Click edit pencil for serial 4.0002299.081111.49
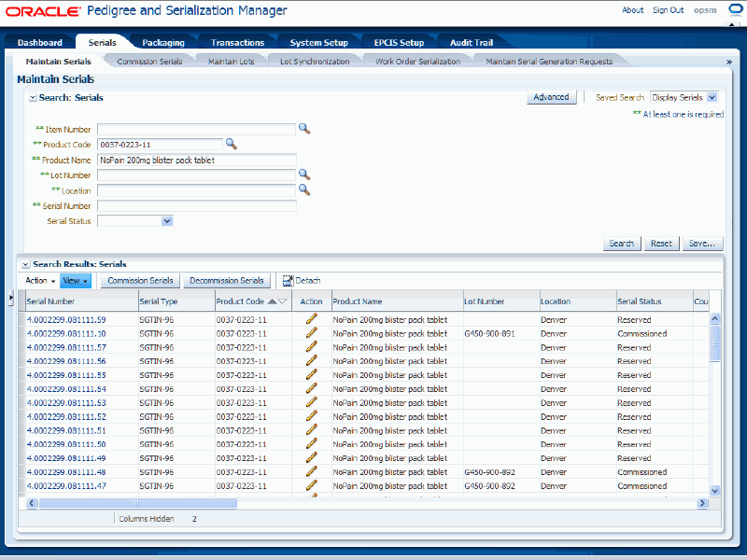 coord(312,457)
